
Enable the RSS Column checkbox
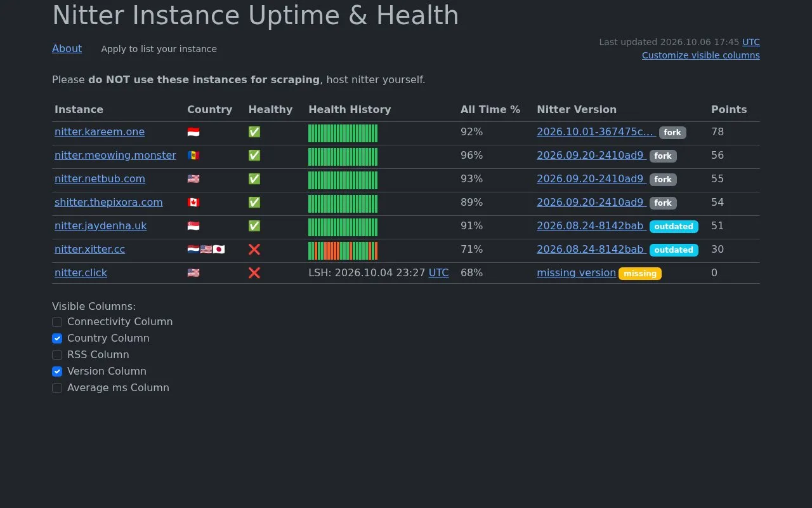click(57, 355)
